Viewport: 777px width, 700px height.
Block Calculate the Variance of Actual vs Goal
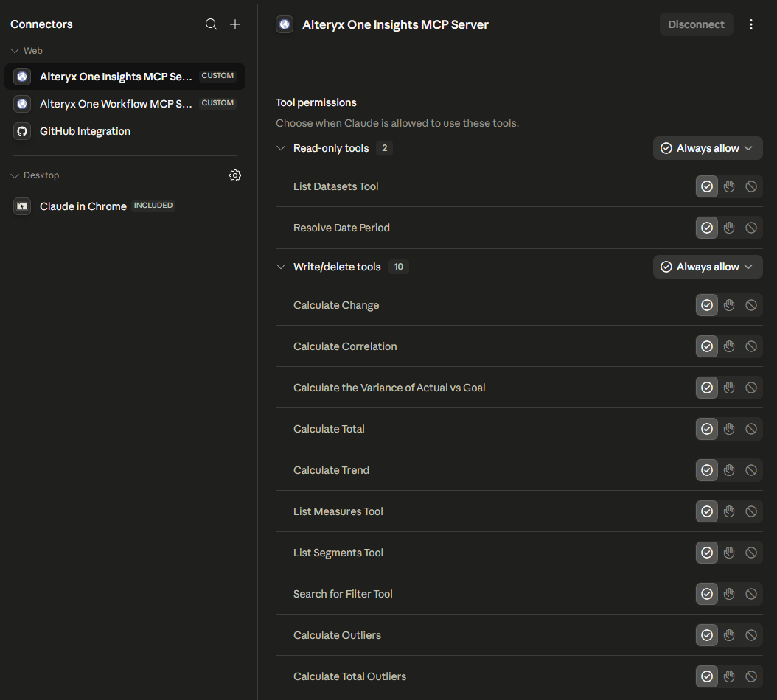[751, 388]
